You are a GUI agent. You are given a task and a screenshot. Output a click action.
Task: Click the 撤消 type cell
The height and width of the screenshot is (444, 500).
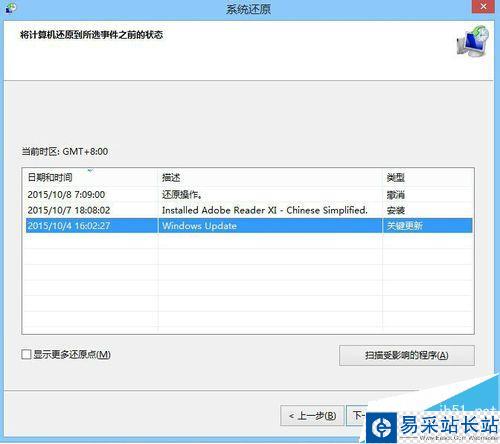[396, 195]
